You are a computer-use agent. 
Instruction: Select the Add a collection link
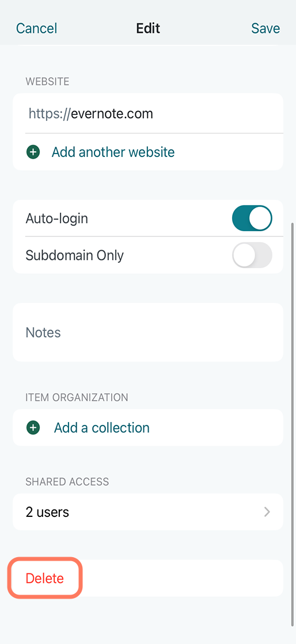point(101,428)
